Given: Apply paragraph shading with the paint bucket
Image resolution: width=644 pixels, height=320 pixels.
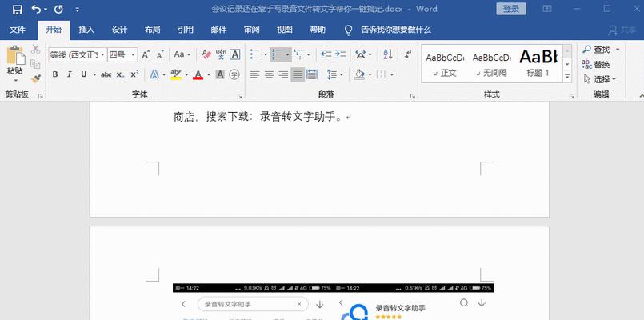Looking at the screenshot, I should [x=359, y=74].
